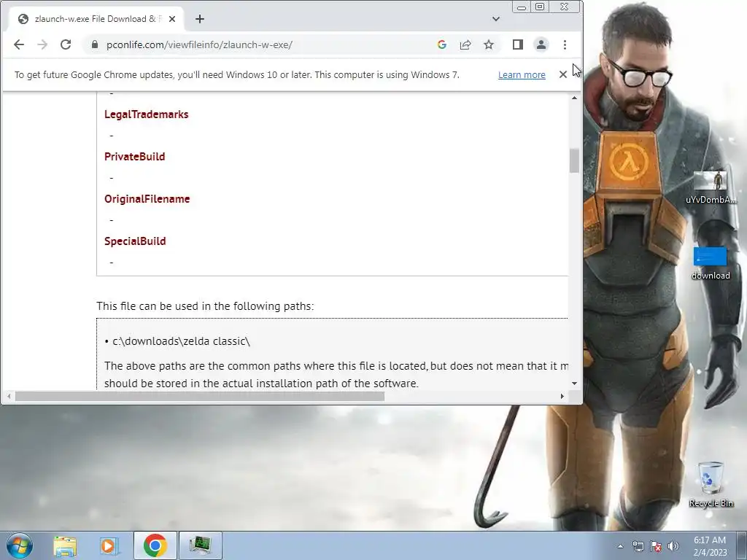The width and height of the screenshot is (747, 560).
Task: Select the download desktop icon
Action: (711, 263)
